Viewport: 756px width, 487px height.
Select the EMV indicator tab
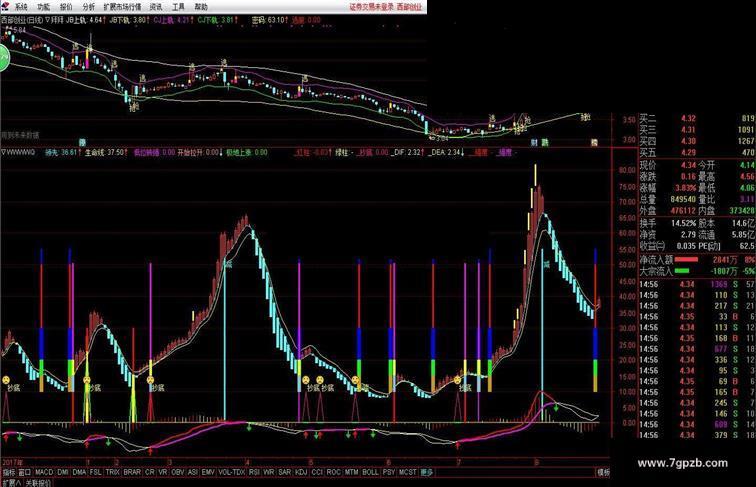tap(208, 472)
